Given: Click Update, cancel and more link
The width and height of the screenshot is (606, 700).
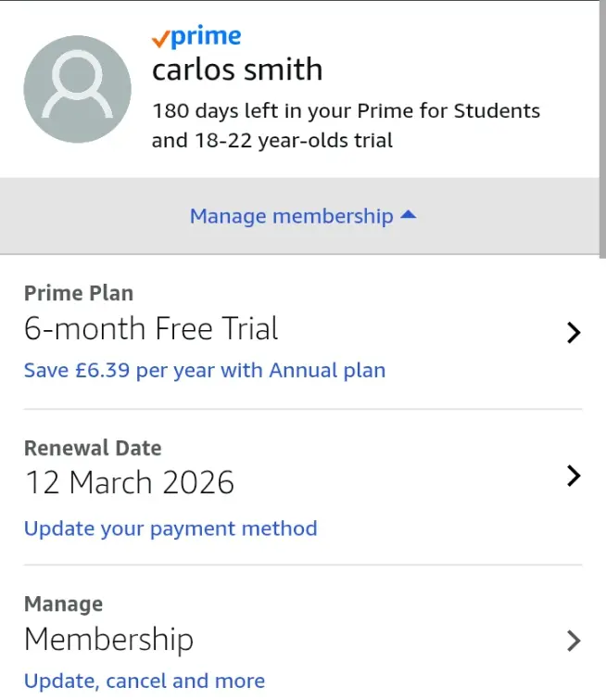Looking at the screenshot, I should [x=145, y=681].
